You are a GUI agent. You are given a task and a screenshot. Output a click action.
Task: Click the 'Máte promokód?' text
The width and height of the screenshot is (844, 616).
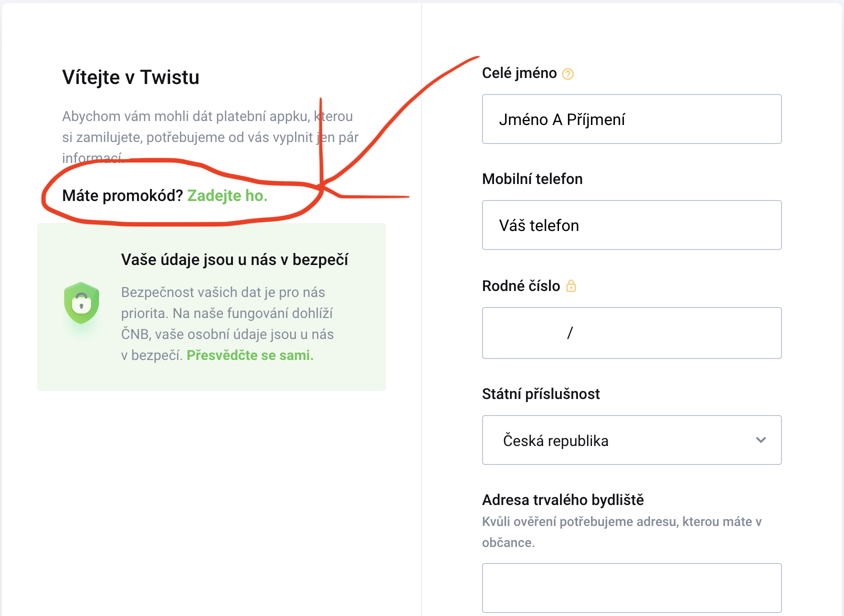tap(122, 195)
